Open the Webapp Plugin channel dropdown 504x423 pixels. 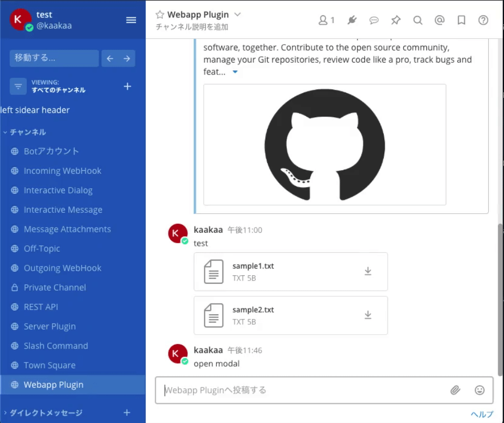237,15
